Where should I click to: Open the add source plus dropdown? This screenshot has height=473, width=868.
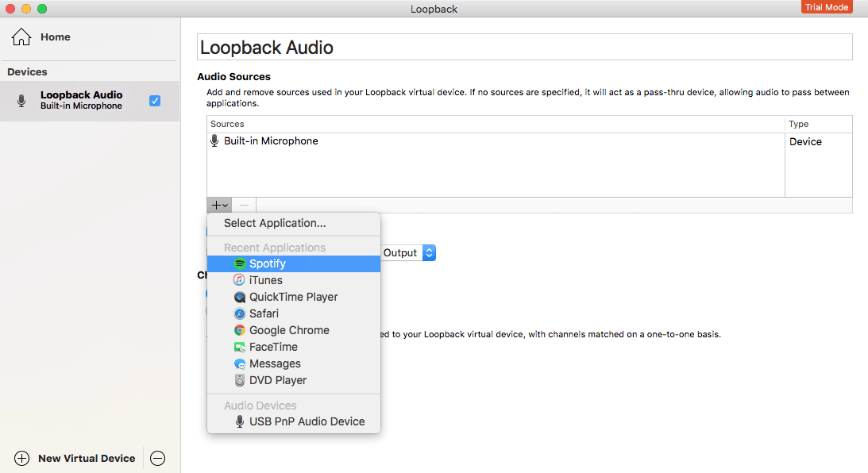219,206
